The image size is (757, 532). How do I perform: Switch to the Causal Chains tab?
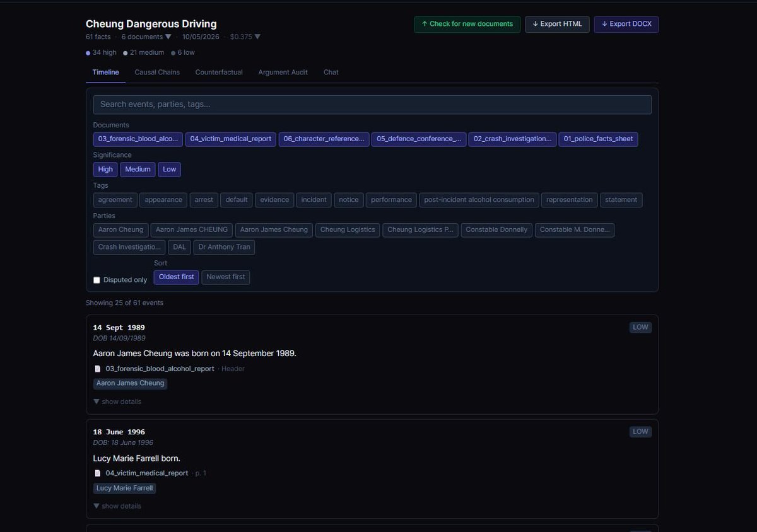point(157,72)
